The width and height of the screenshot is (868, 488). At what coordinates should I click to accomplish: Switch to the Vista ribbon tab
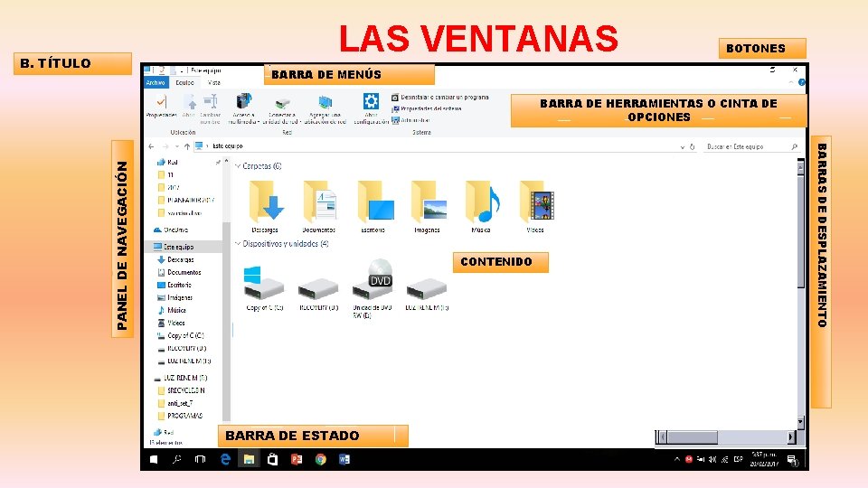(x=214, y=82)
